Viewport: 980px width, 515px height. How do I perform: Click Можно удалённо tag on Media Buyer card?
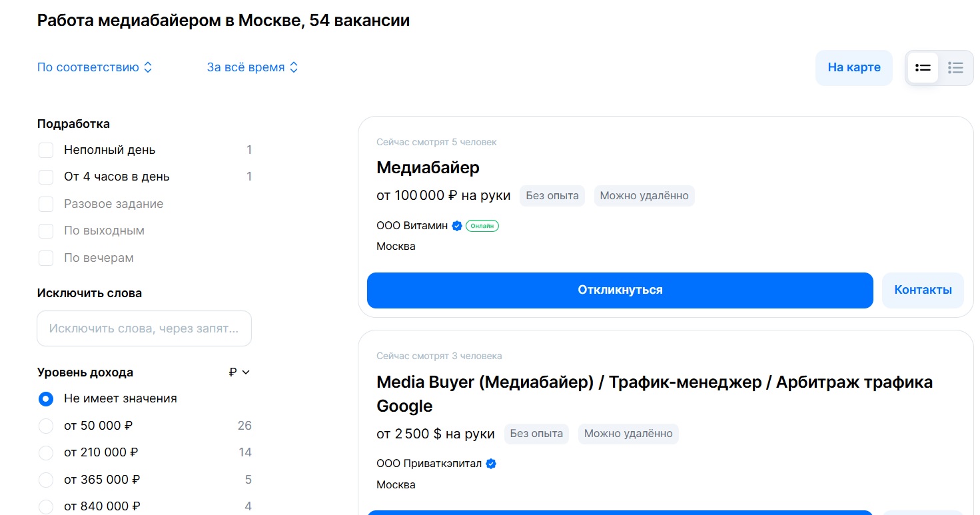628,434
